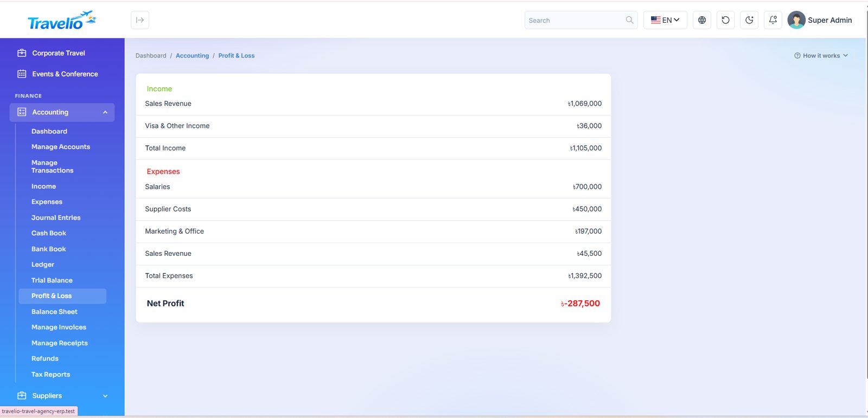Click the Corporate Travel briefcase icon
Viewport: 868px width, 418px height.
point(22,53)
